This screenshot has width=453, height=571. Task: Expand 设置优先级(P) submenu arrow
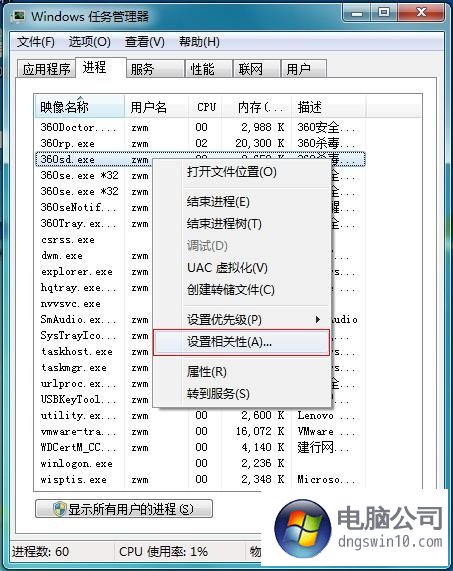coord(318,320)
